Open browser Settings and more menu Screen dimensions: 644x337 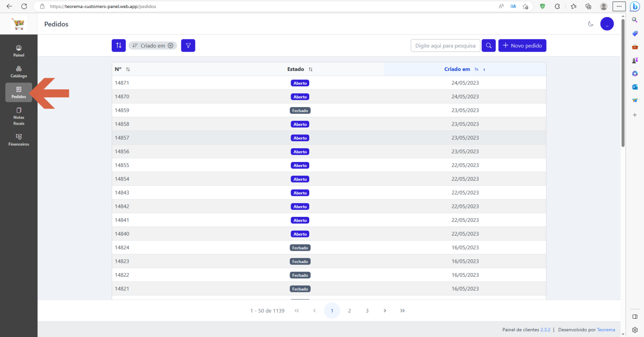(x=619, y=6)
